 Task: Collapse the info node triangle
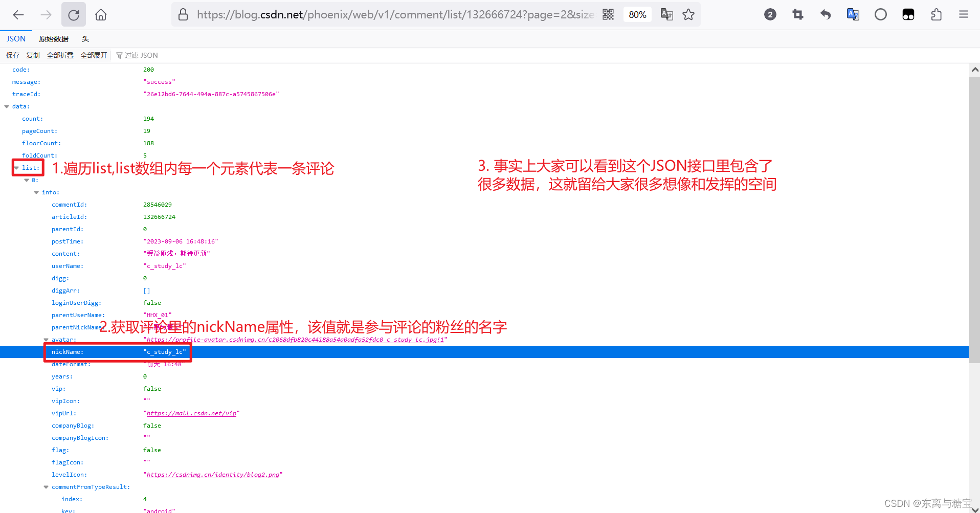pos(36,192)
